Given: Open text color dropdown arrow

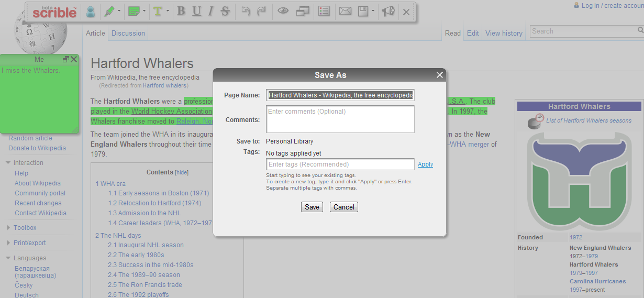Looking at the screenshot, I should click(x=168, y=11).
